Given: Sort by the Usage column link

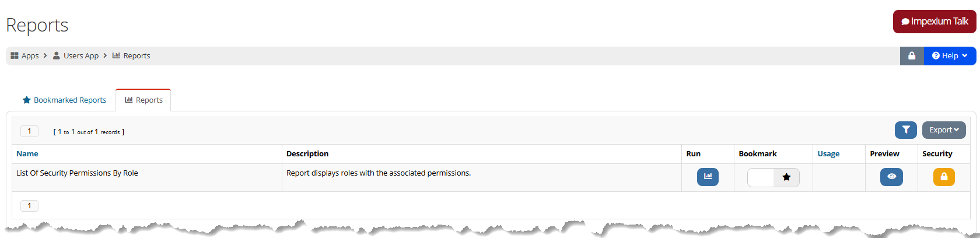Looking at the screenshot, I should point(828,153).
